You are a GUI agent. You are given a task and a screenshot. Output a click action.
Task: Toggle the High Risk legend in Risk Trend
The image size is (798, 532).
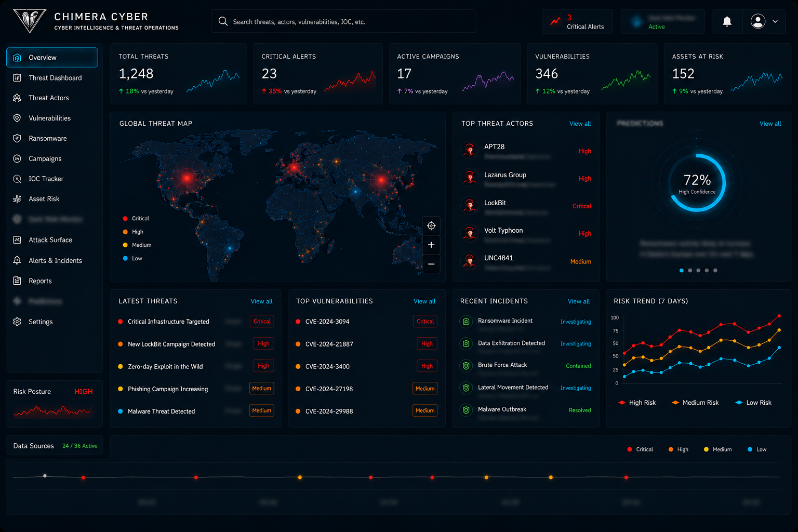point(637,403)
